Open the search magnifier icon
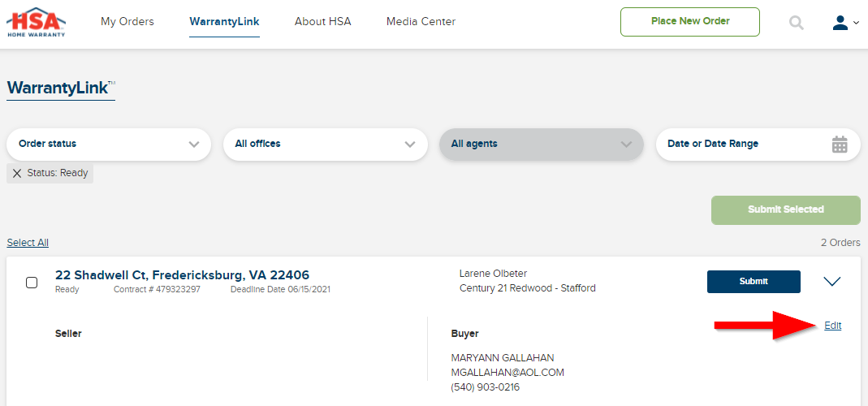Viewport: 868px width, 406px height. pos(796,23)
